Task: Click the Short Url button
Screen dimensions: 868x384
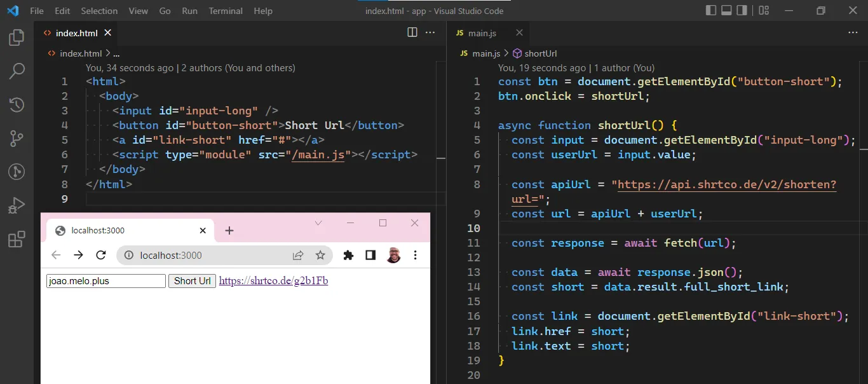Action: 192,281
